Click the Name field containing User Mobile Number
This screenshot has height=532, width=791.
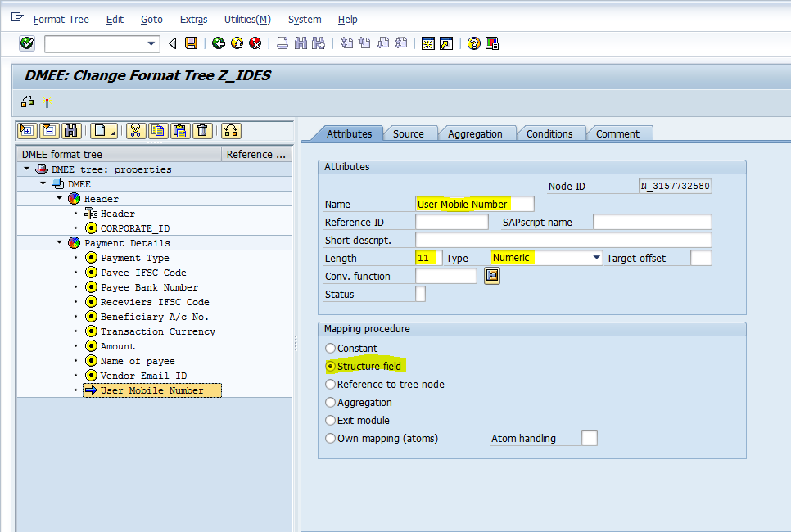tap(474, 203)
